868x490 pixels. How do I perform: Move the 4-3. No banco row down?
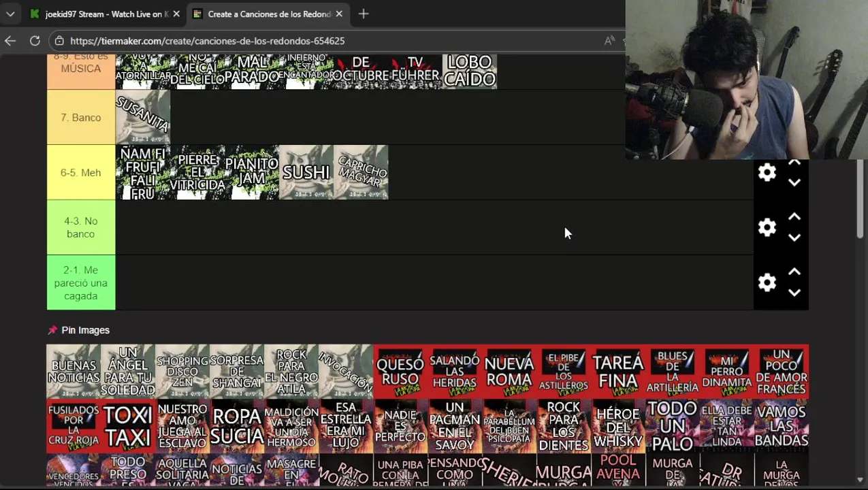(794, 238)
